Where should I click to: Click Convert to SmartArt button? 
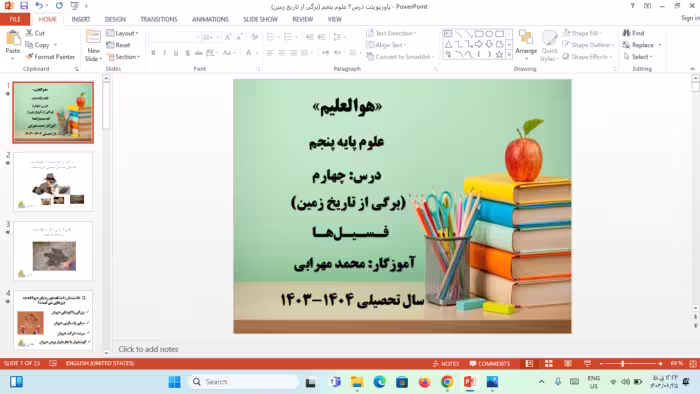[x=399, y=57]
